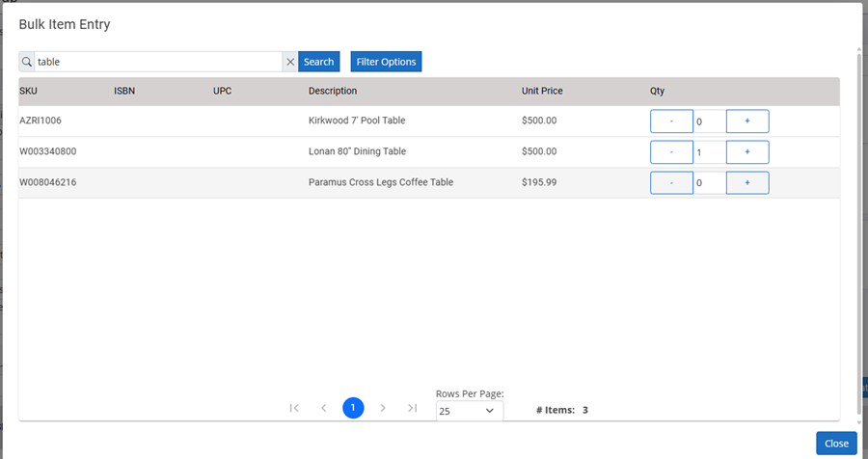Click the Unit Price column header
Image resolution: width=868 pixels, height=459 pixels.
[x=542, y=91]
